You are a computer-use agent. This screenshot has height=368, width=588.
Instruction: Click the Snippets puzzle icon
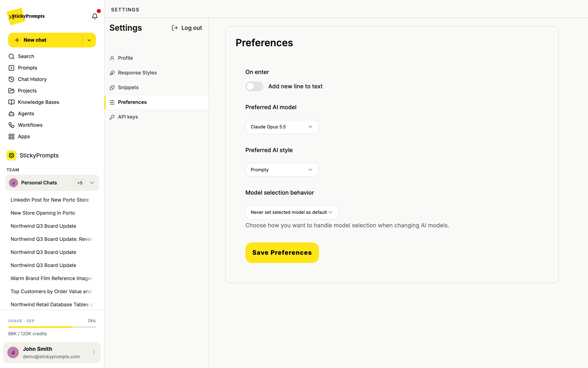pyautogui.click(x=112, y=88)
